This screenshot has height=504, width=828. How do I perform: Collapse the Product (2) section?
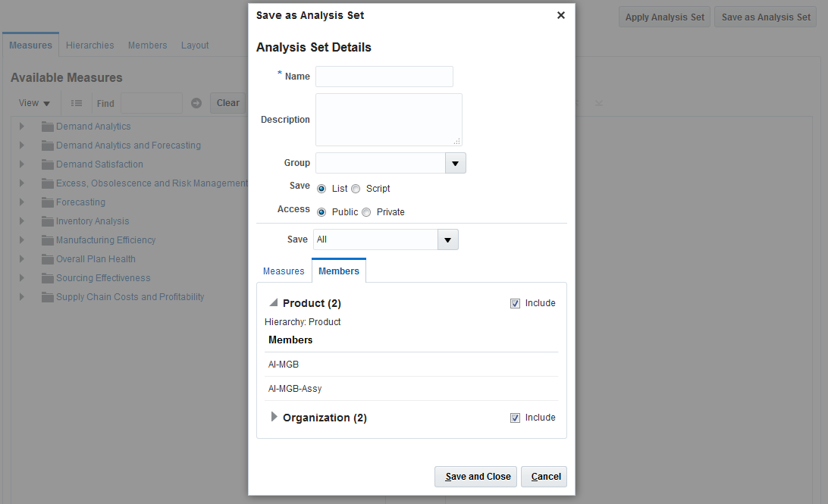[274, 302]
